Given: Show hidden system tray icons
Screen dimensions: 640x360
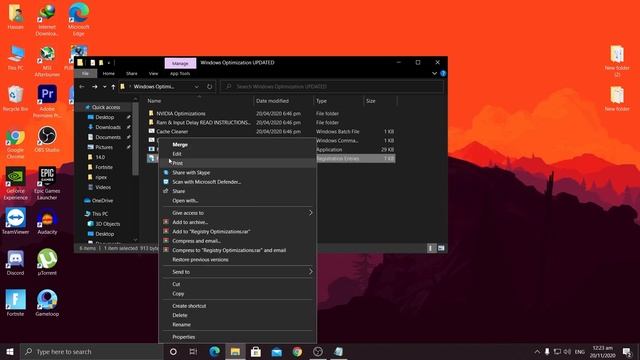Looking at the screenshot, I should tap(537, 351).
